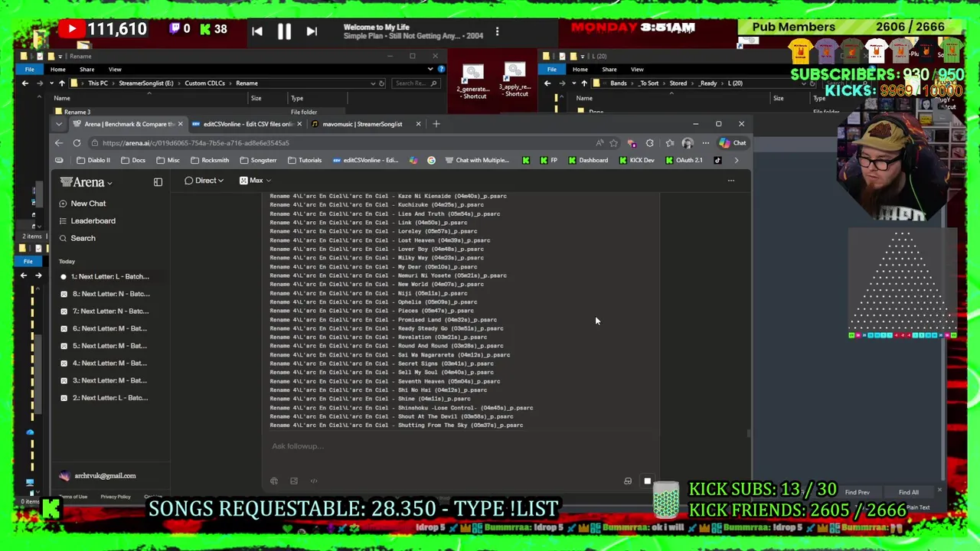Open the Arena Leaderboard
Screen dimensions: 980x551
tap(87, 220)
